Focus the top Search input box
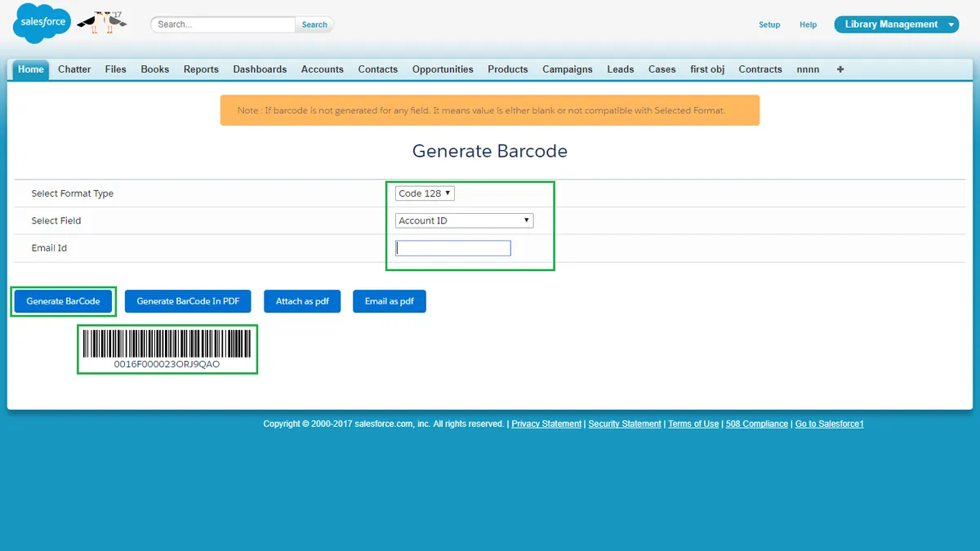Screen dimensions: 980x551 point(223,24)
